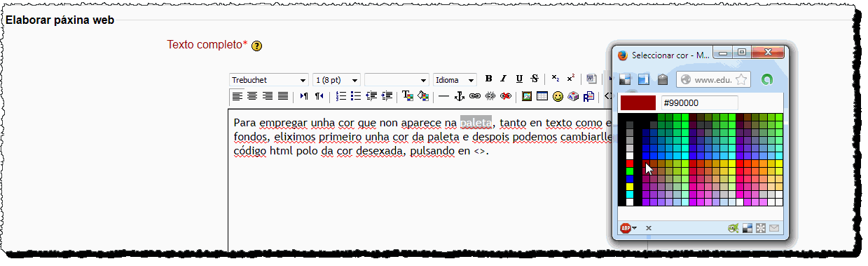Insert a table

point(542,96)
